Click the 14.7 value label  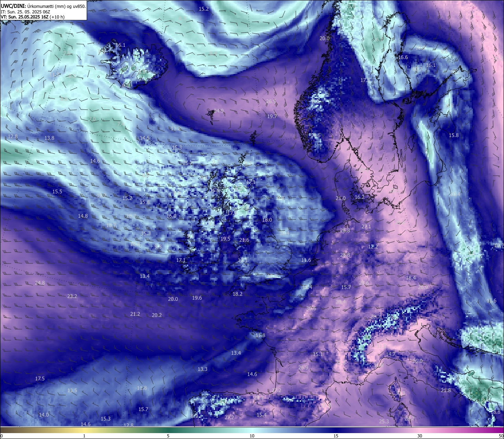point(390,354)
